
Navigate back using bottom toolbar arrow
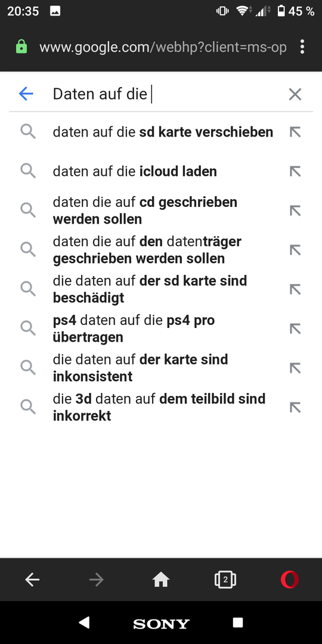click(32, 580)
